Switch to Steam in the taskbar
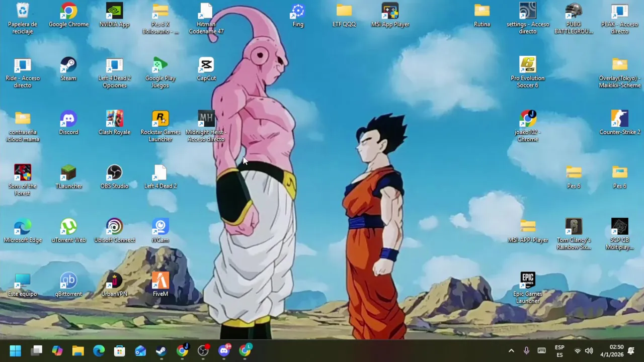Screen dimensions: 644x362 [161, 350]
